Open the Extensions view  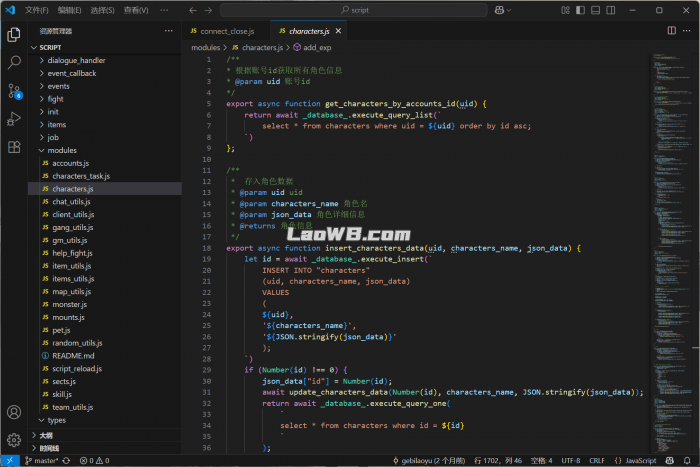tap(14, 147)
